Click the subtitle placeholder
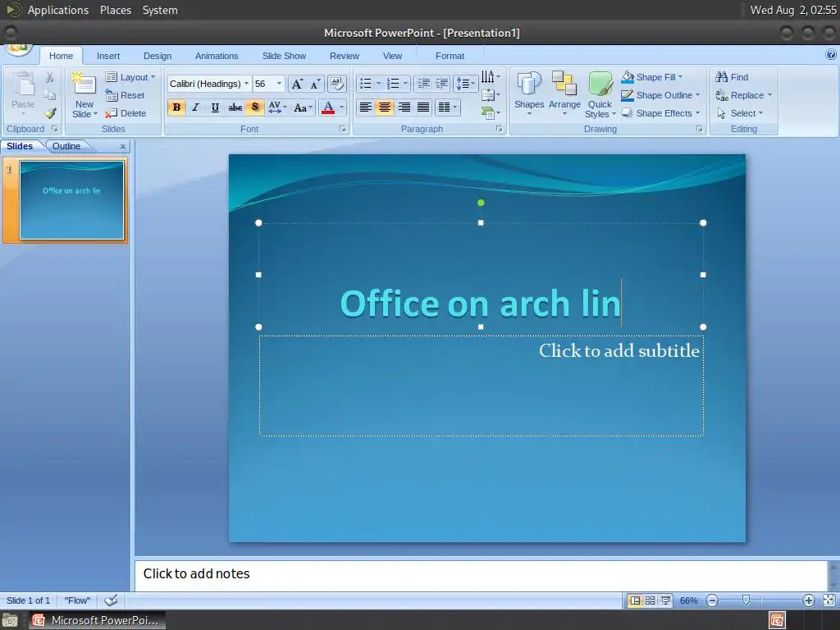 pos(482,386)
